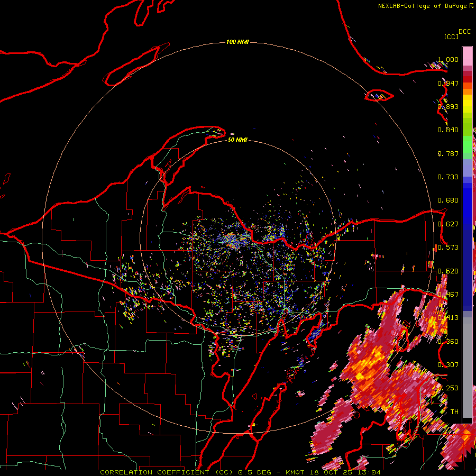Click the 0.680 legend value
The image size is (476, 476).
pyautogui.click(x=448, y=200)
